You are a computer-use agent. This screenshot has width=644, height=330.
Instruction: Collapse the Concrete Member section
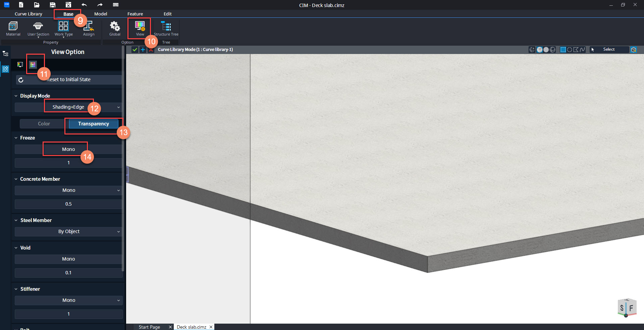point(16,179)
